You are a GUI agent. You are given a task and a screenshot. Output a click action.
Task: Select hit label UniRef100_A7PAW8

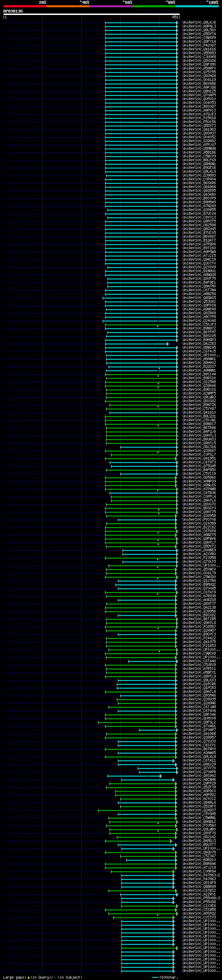click(199, 489)
